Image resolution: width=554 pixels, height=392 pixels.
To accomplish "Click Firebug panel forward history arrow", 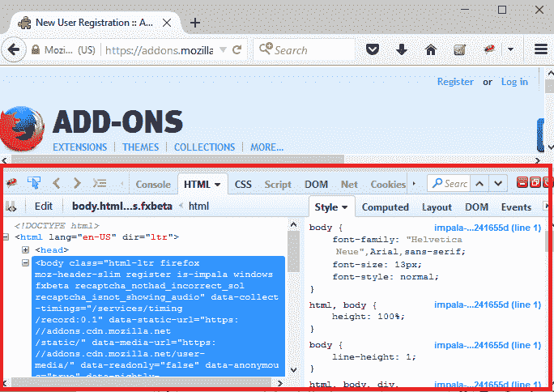I will (x=77, y=183).
